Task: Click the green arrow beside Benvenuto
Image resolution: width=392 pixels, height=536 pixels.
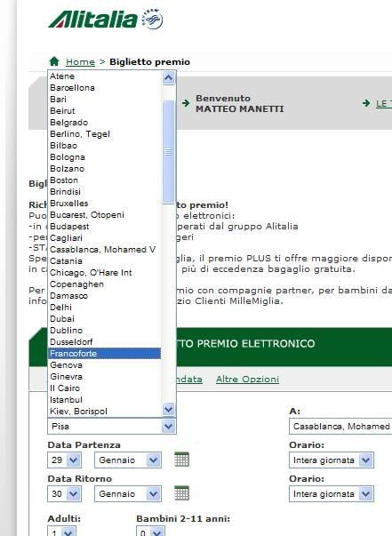Action: point(186,103)
